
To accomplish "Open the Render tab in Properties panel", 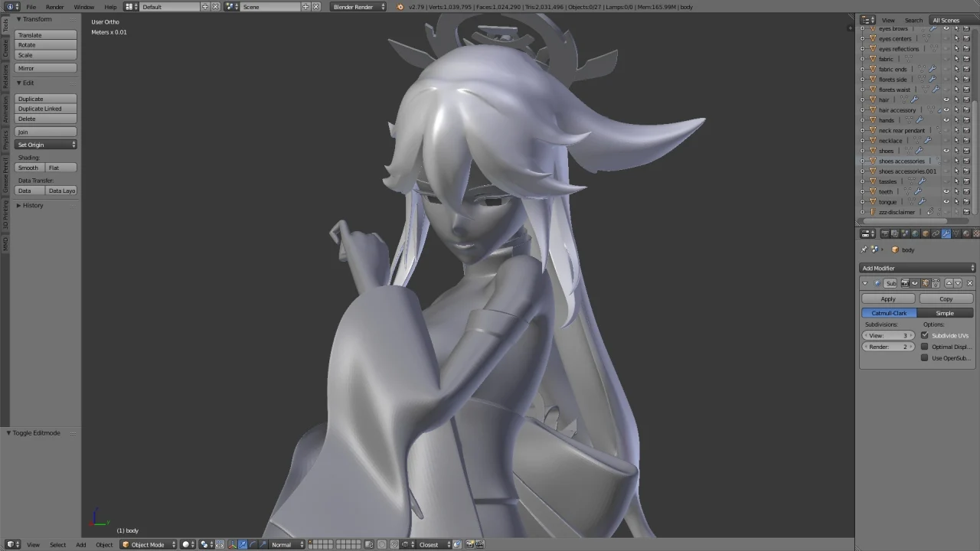I will click(885, 233).
